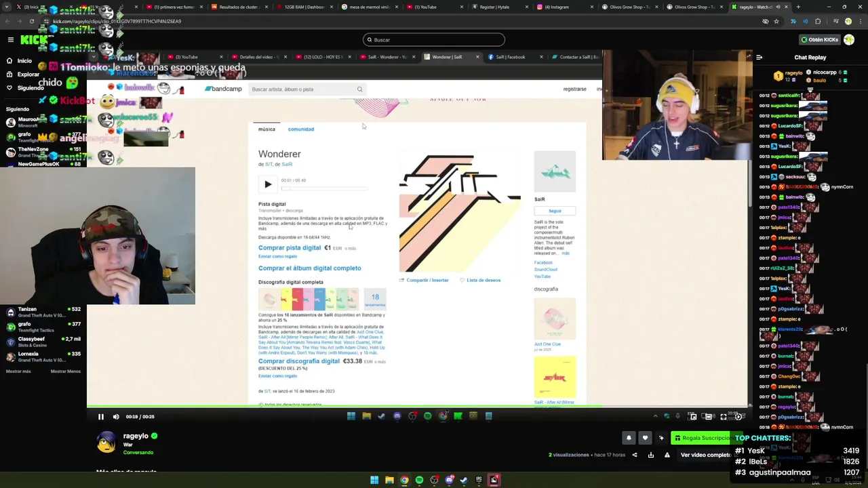
Task: Open Chrome from the taskbar
Action: tap(404, 480)
